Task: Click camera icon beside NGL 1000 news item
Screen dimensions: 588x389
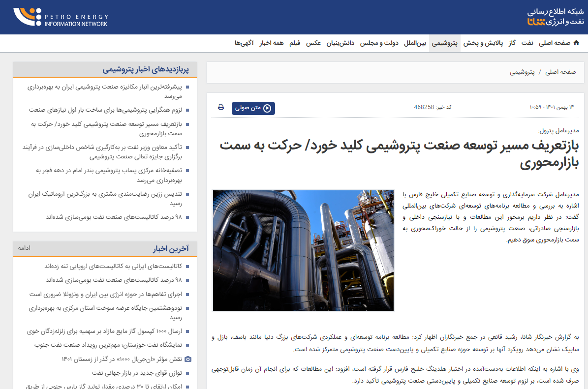Action: tap(187, 359)
